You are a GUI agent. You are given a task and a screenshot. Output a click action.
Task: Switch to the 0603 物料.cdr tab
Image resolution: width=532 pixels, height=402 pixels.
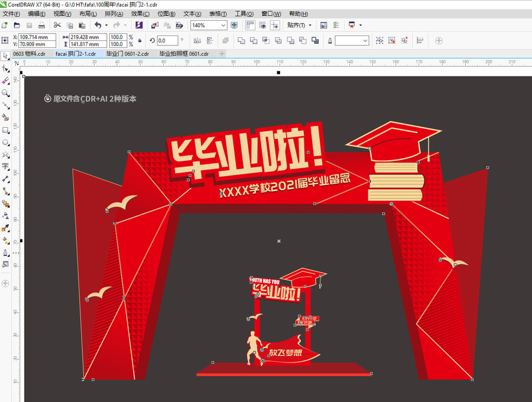point(30,54)
